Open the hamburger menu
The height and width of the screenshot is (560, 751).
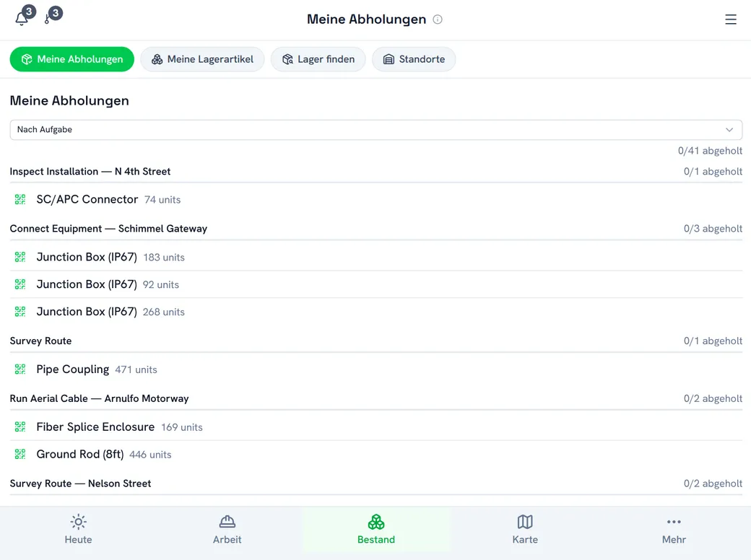(x=730, y=19)
